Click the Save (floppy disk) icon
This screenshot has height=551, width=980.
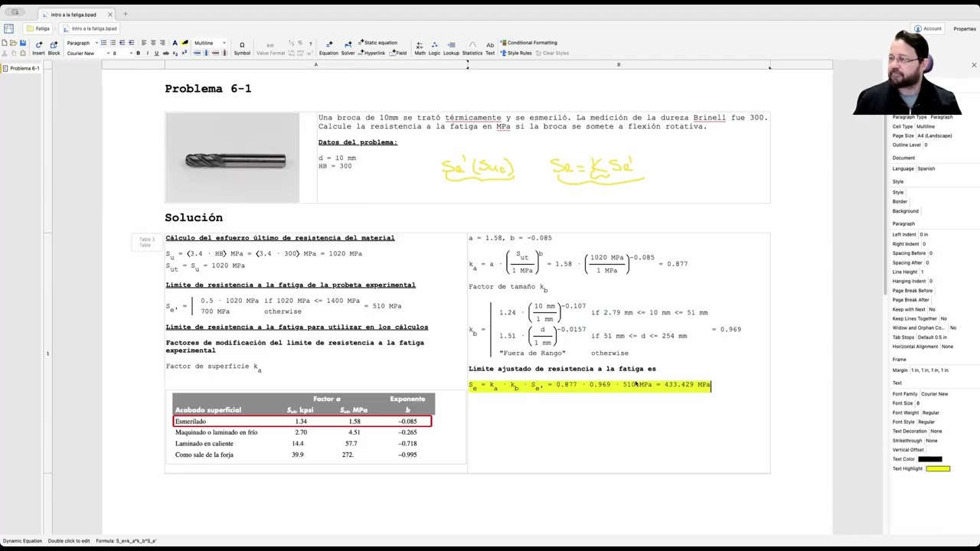pos(23,43)
